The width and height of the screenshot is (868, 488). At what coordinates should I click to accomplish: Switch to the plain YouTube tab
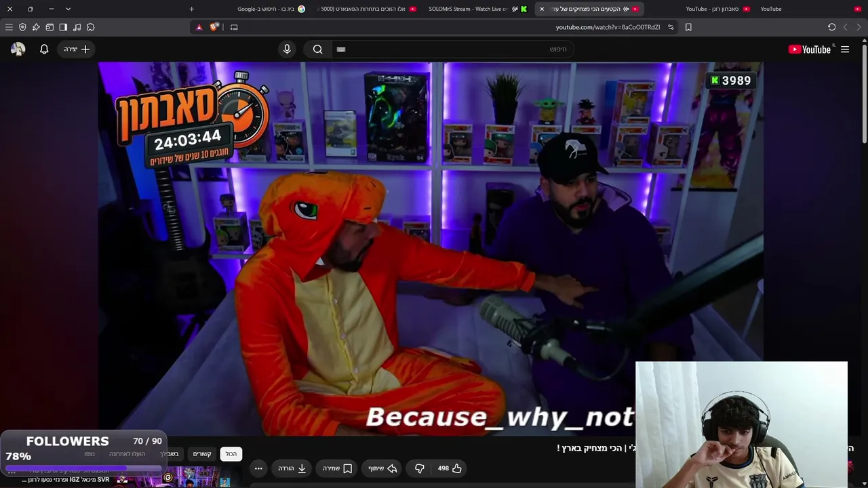[810, 9]
